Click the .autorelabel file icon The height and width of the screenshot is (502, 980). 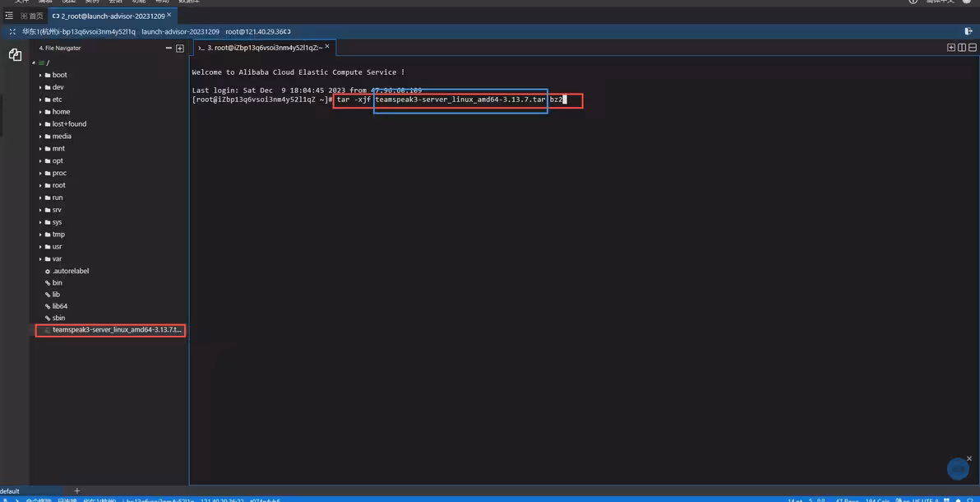[48, 271]
